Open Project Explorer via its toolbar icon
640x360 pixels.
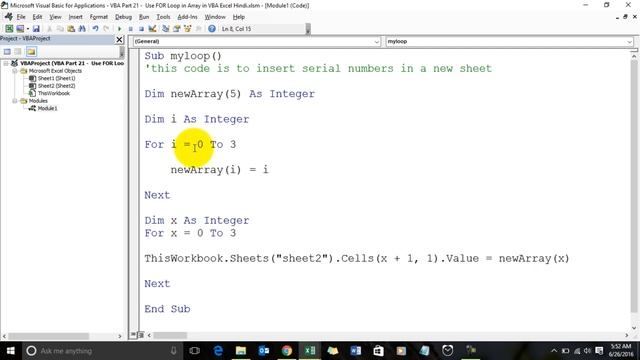coord(165,29)
